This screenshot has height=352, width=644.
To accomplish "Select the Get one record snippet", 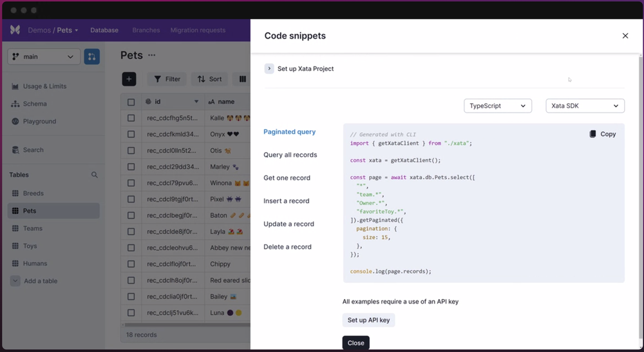I will [x=287, y=178].
